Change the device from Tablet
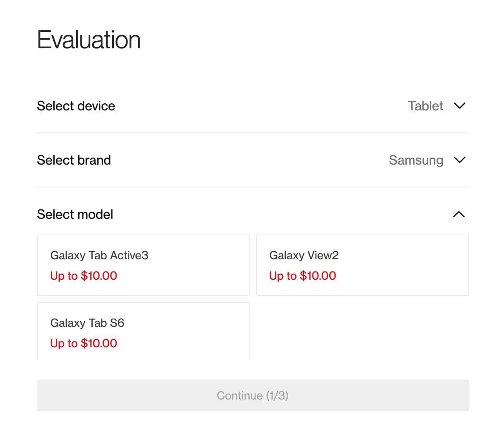This screenshot has width=504, height=440. pyautogui.click(x=425, y=106)
